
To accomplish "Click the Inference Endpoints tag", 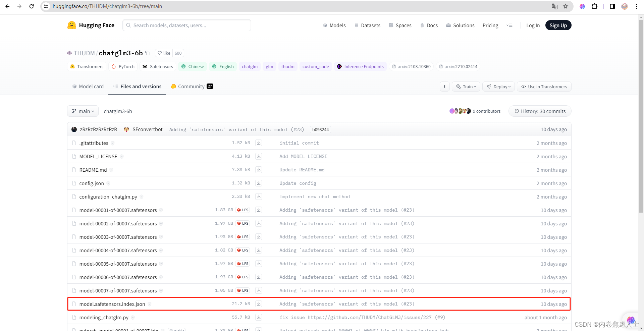I will click(x=360, y=66).
